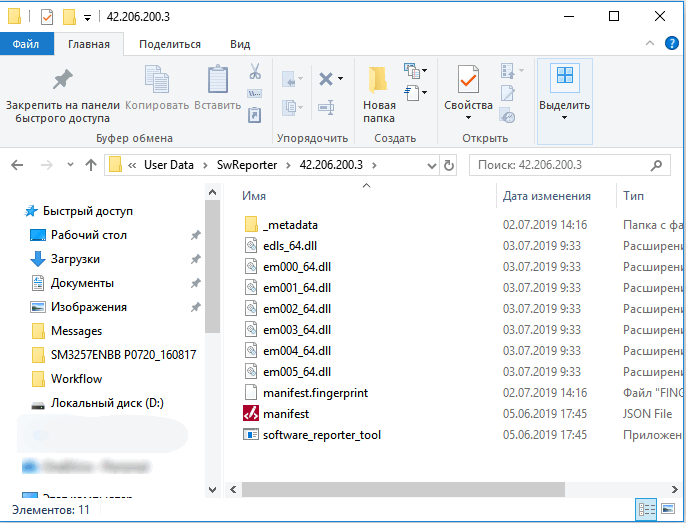Go up one folder level arrow
This screenshot has width=686, height=523.
pos(91,165)
